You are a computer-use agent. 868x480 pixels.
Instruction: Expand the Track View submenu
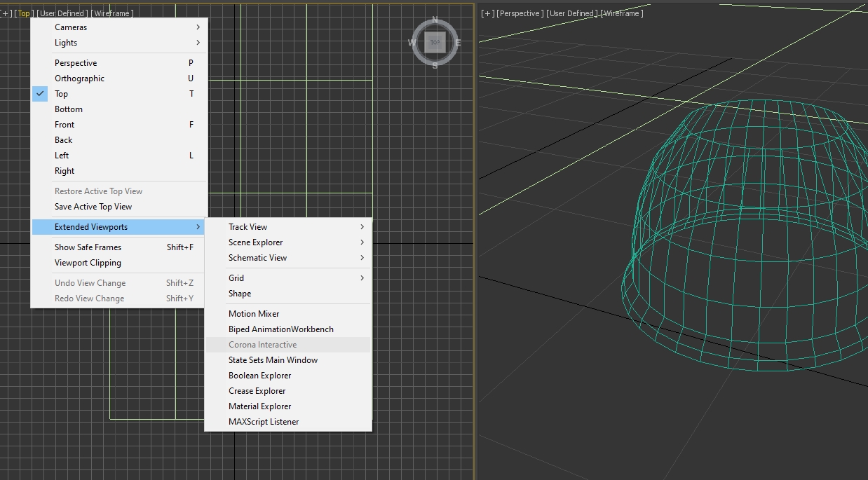click(x=288, y=227)
